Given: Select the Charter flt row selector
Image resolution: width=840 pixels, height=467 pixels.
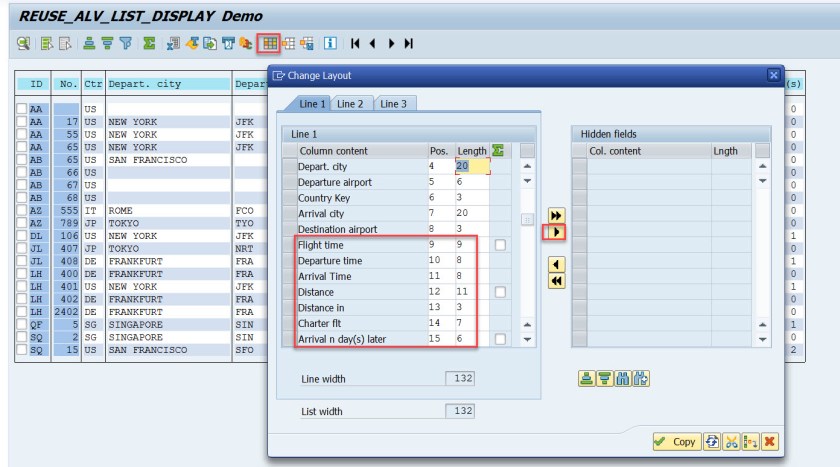Looking at the screenshot, I should 289,323.
